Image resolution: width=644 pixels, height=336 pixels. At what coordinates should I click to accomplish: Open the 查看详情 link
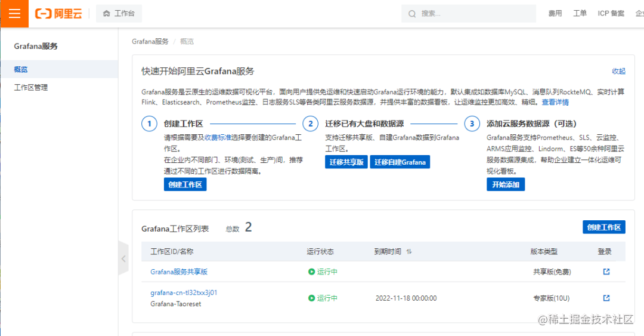(555, 103)
